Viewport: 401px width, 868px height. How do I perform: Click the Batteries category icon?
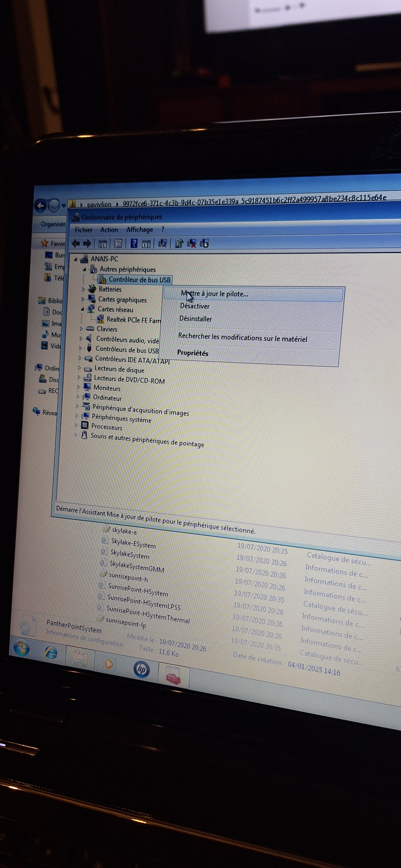[92, 289]
